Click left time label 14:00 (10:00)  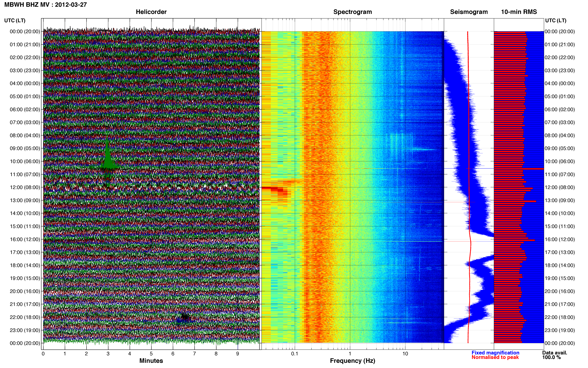coord(25,213)
